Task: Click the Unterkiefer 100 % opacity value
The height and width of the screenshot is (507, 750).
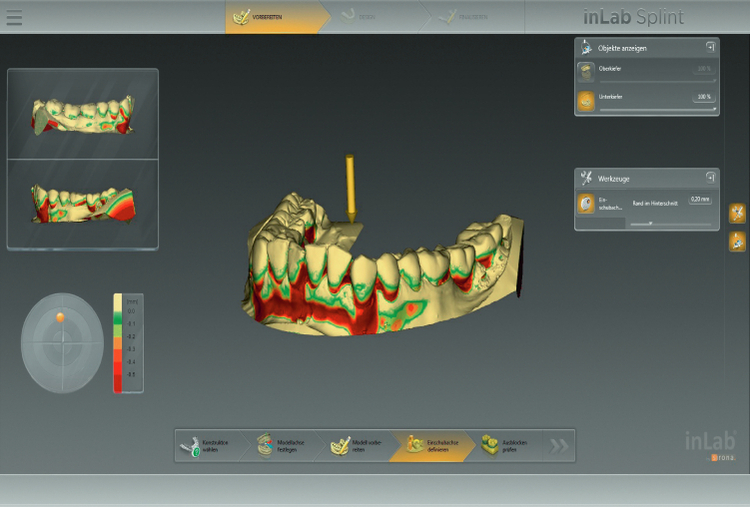Action: pyautogui.click(x=703, y=97)
